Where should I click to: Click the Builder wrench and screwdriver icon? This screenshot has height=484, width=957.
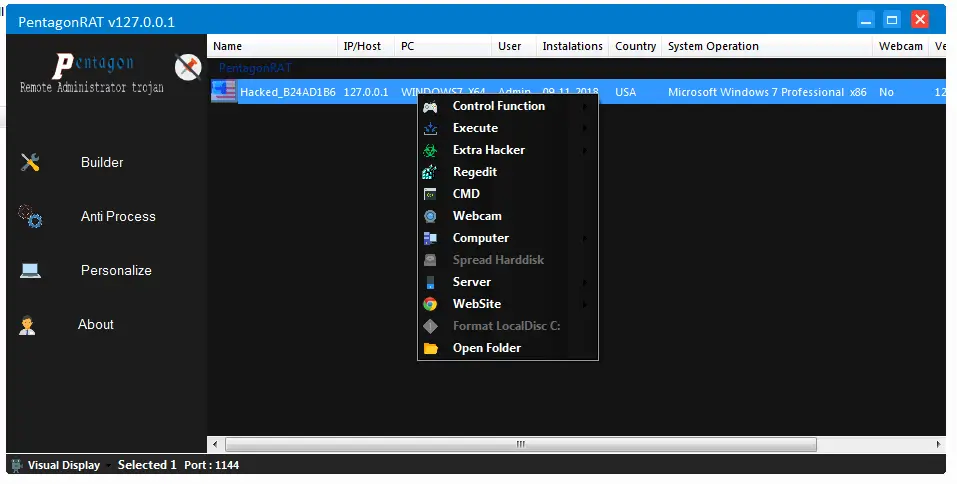30,162
